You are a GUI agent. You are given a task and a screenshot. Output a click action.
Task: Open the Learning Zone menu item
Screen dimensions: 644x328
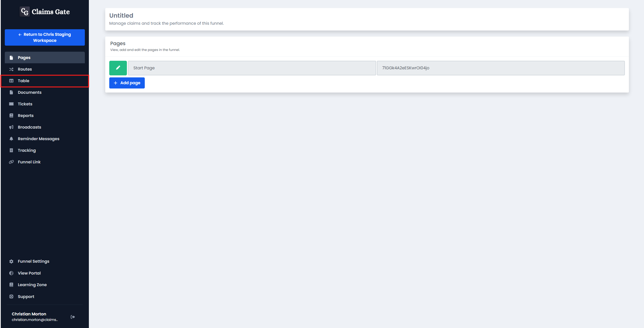(32, 284)
